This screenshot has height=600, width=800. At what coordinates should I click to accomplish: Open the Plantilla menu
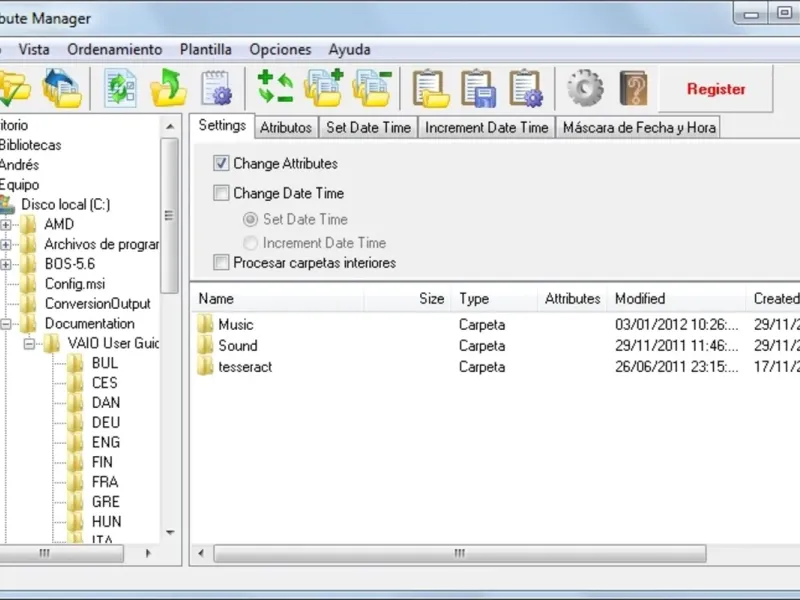206,49
